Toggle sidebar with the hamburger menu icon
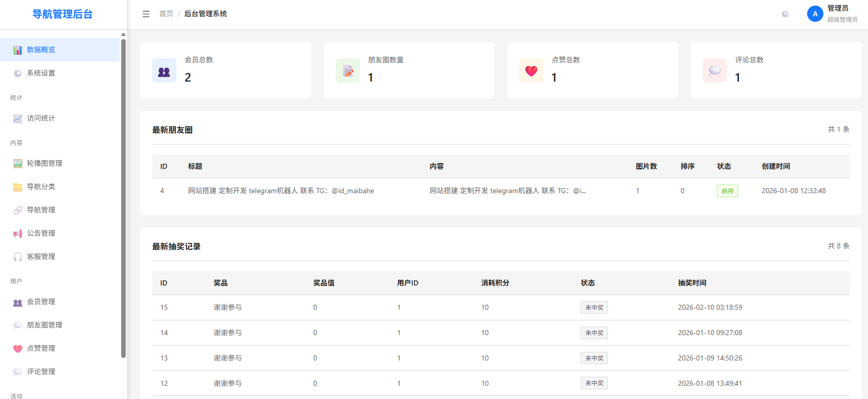Image resolution: width=868 pixels, height=399 pixels. point(146,14)
